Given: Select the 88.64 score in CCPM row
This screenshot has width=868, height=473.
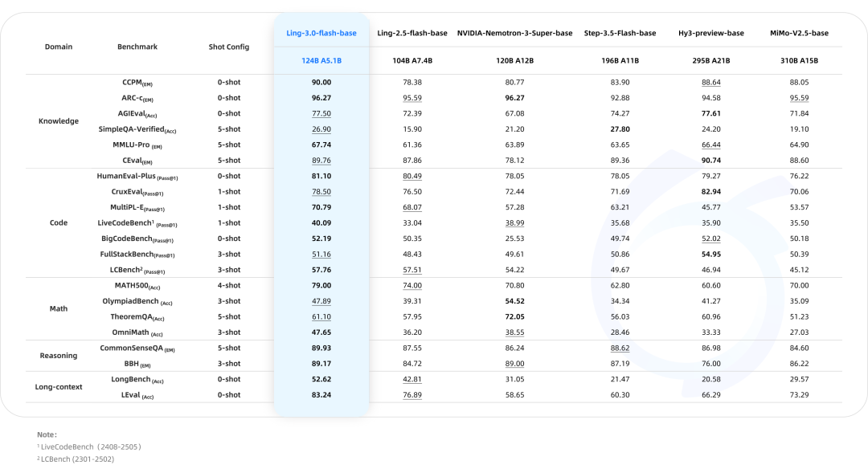Looking at the screenshot, I should (x=710, y=83).
